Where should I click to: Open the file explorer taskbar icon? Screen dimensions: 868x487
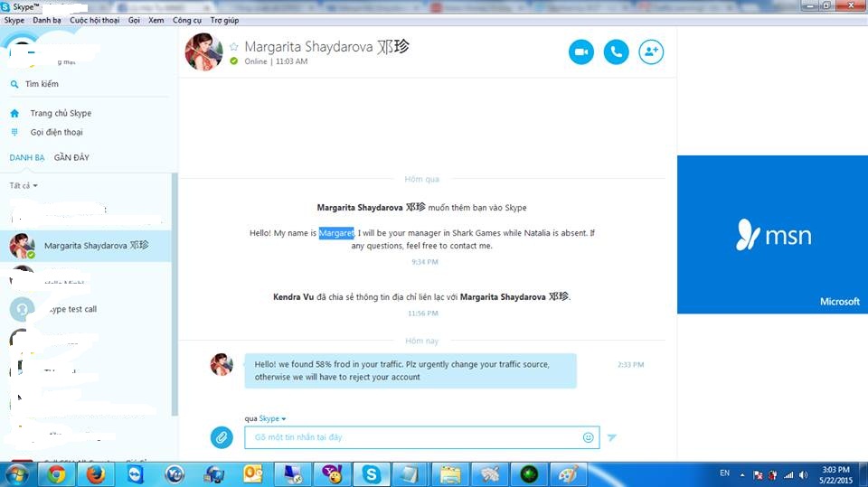coord(450,474)
